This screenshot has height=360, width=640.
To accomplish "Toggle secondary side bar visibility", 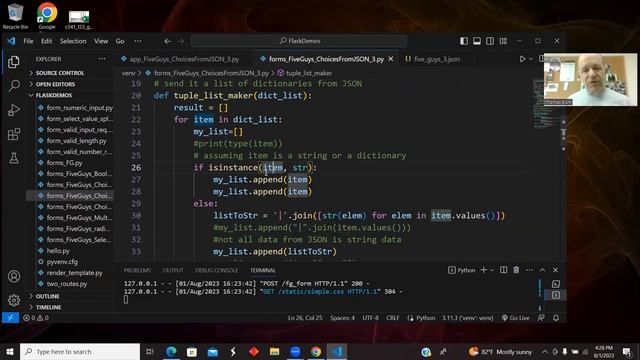I will pos(490,41).
